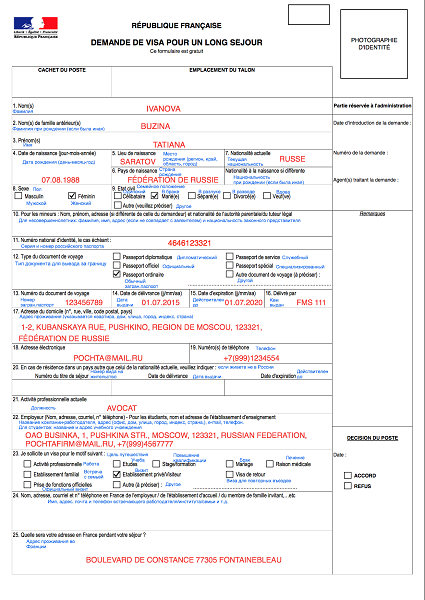425x600 pixels.
Task: Click the French Republic logo
Action: pos(36,28)
